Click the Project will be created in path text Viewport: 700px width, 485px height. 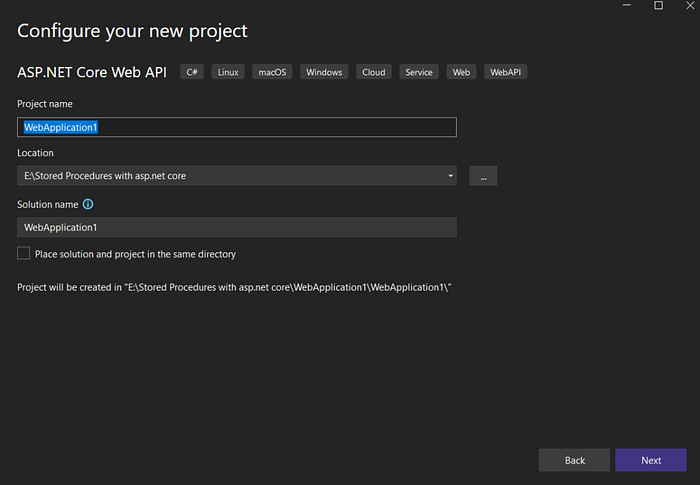coord(234,287)
